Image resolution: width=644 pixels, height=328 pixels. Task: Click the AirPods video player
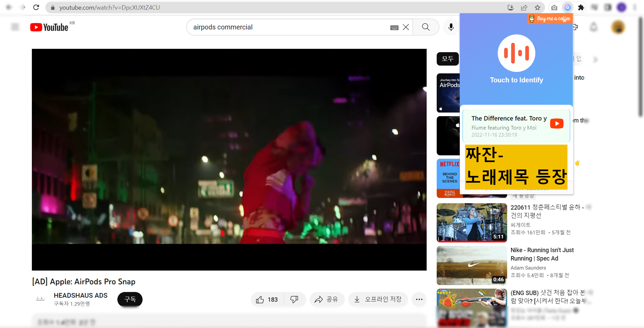coord(229,159)
